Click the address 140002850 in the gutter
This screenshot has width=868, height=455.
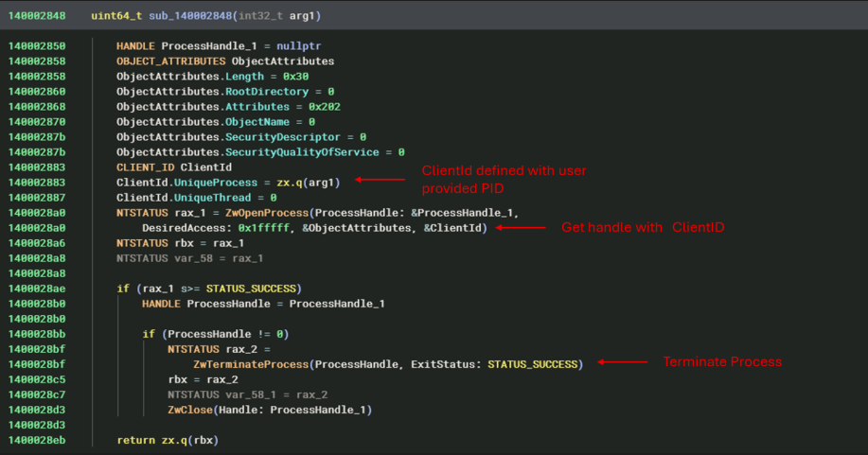(x=39, y=46)
